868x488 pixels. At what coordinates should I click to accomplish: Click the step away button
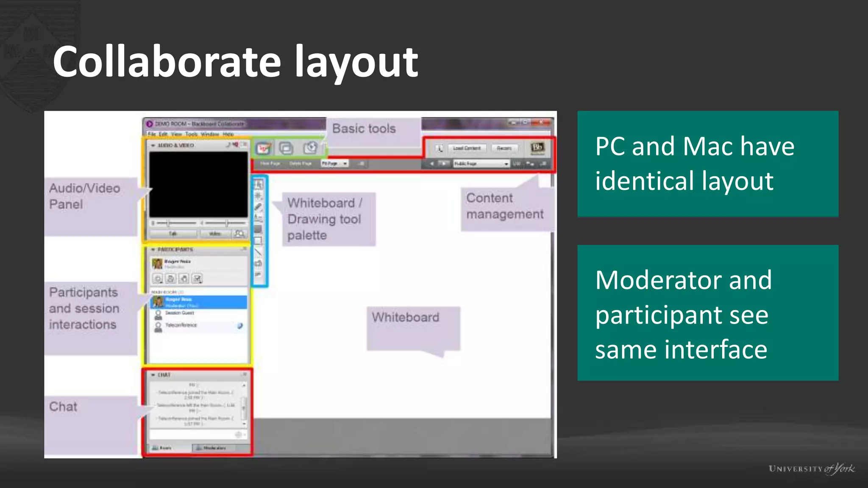point(171,278)
